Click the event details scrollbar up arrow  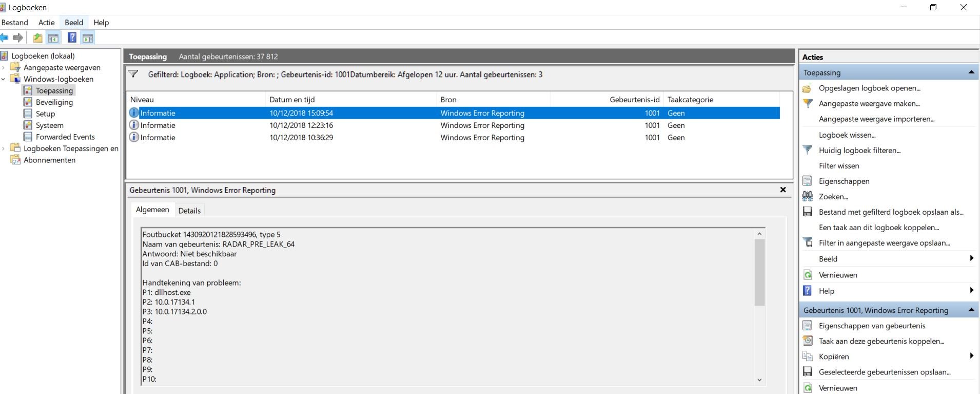pyautogui.click(x=759, y=234)
